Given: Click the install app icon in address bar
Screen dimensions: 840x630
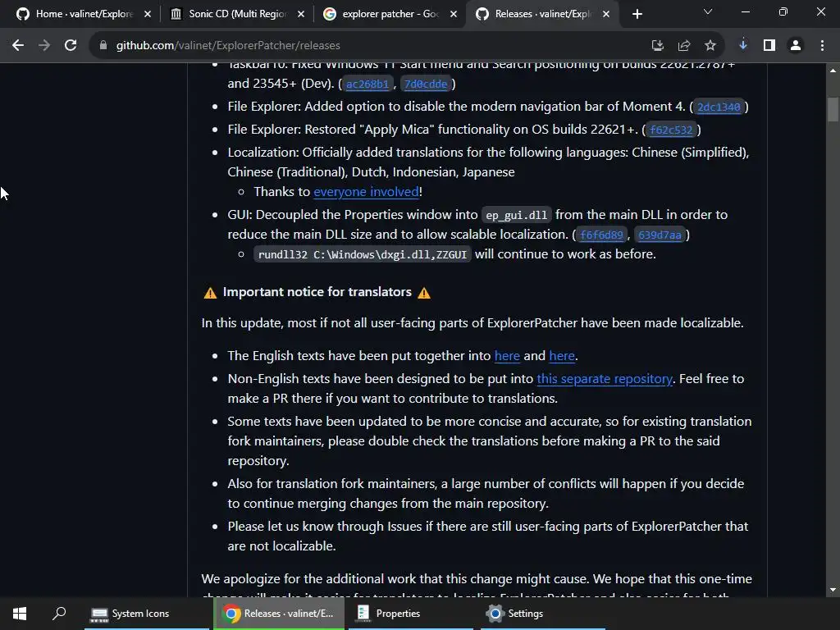Looking at the screenshot, I should click(657, 46).
